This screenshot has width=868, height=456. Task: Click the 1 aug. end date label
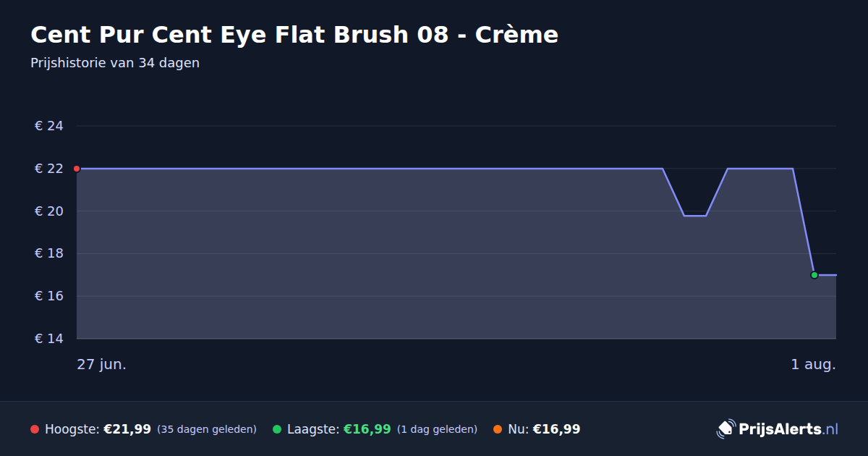[x=813, y=364]
